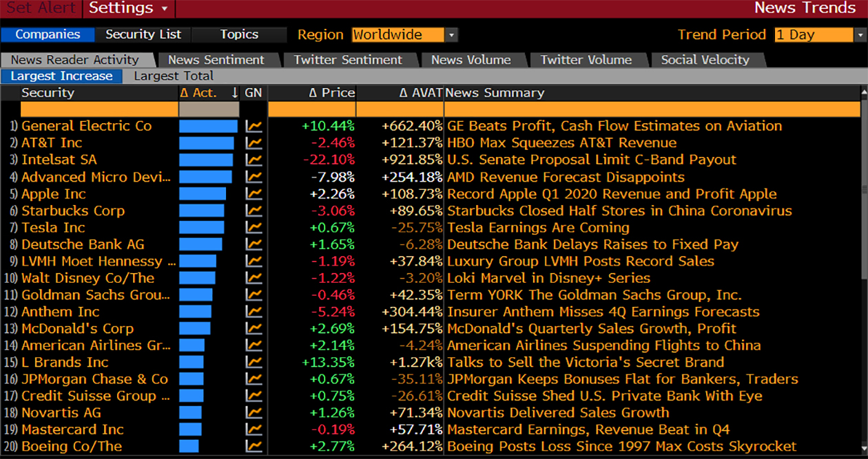Click the News Summary column header
This screenshot has height=459, width=868.
pos(495,93)
